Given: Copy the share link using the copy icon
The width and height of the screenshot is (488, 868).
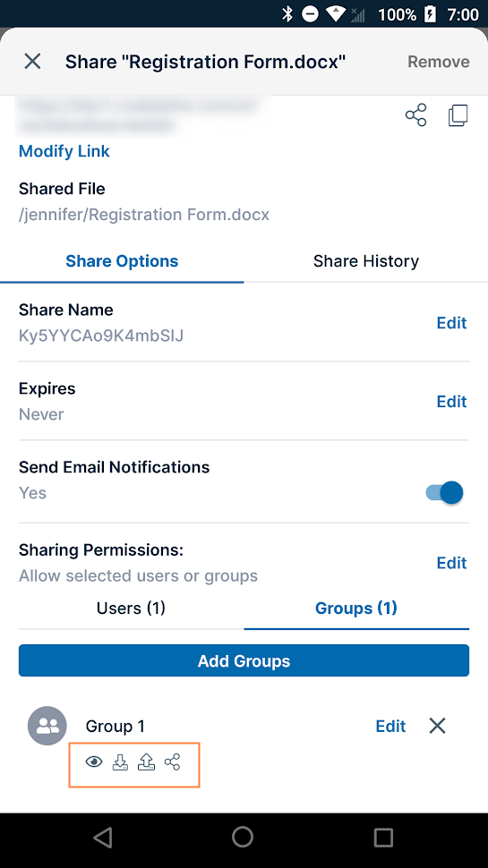Looking at the screenshot, I should pos(458,115).
